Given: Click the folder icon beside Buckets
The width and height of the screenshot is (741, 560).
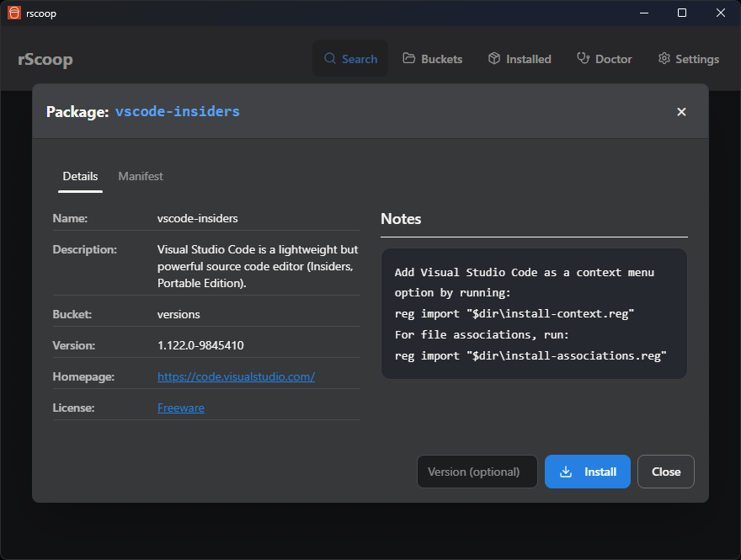Looking at the screenshot, I should click(x=408, y=58).
